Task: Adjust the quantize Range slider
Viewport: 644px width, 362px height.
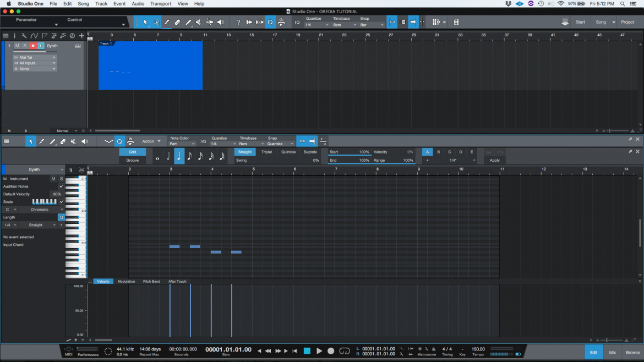Action: 393,161
